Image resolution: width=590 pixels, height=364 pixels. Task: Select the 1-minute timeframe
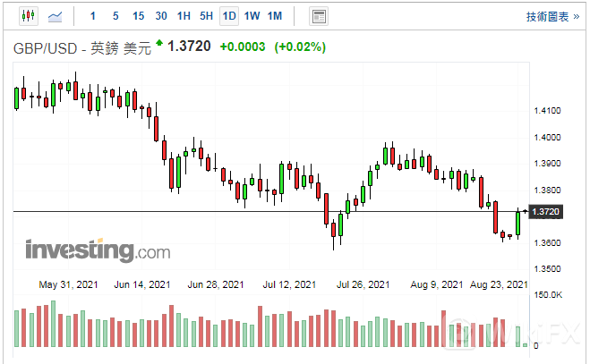[93, 16]
